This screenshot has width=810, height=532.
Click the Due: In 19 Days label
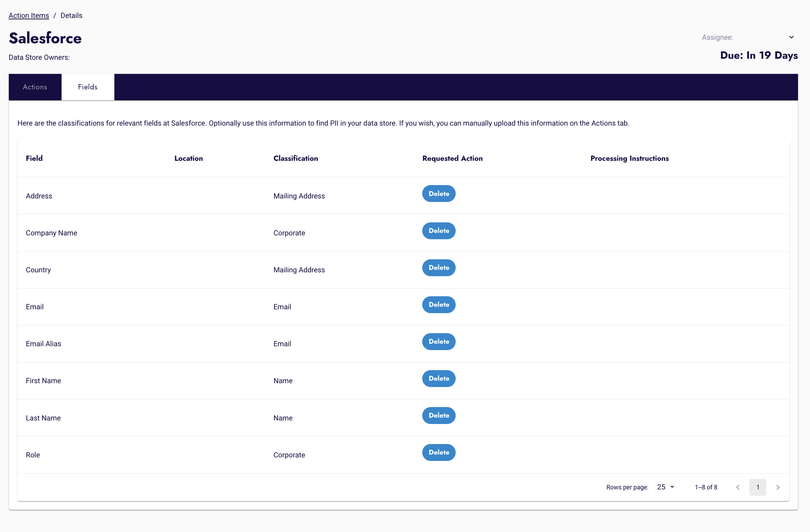(x=759, y=55)
